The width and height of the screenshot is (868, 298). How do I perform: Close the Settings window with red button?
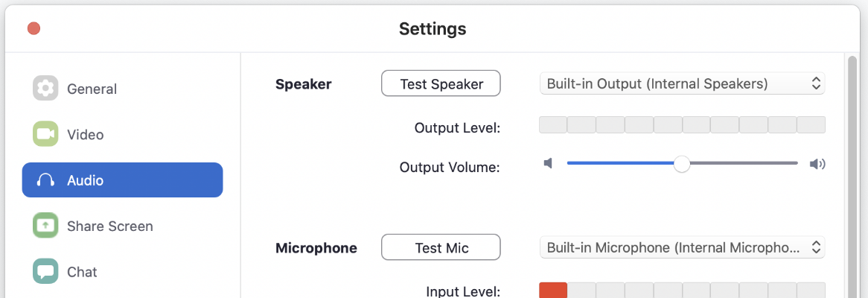pos(33,28)
